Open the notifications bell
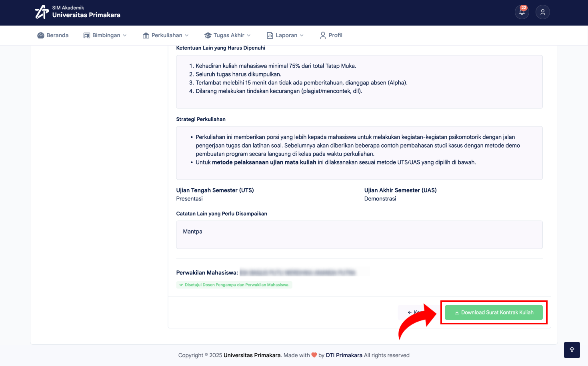The image size is (588, 366). coord(522,12)
